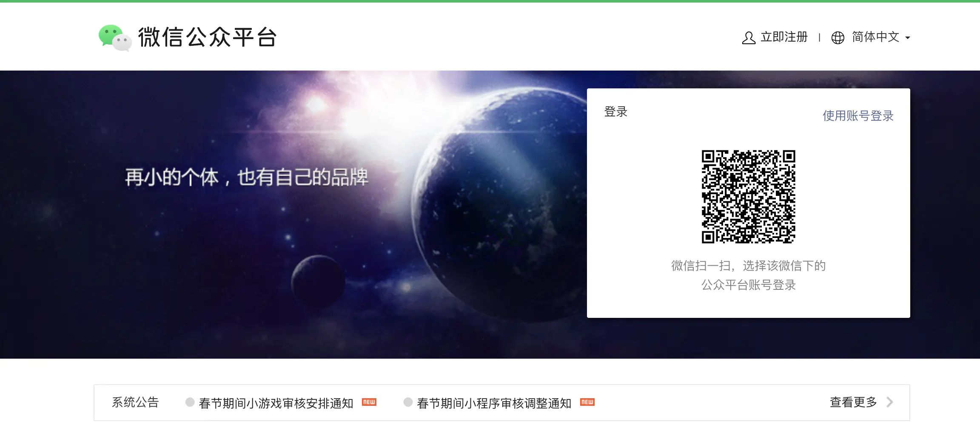Click the 微信扫一扫，选择该微信下的 instruction text
980x436 pixels.
pyautogui.click(x=749, y=266)
